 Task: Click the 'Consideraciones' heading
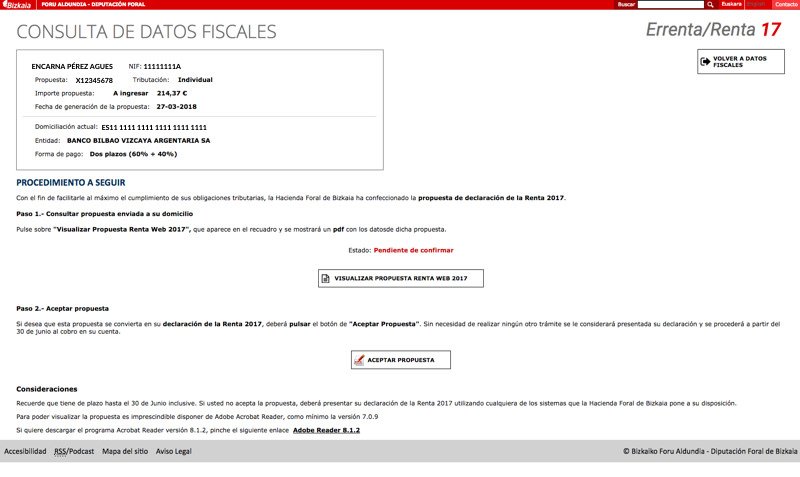[47, 389]
